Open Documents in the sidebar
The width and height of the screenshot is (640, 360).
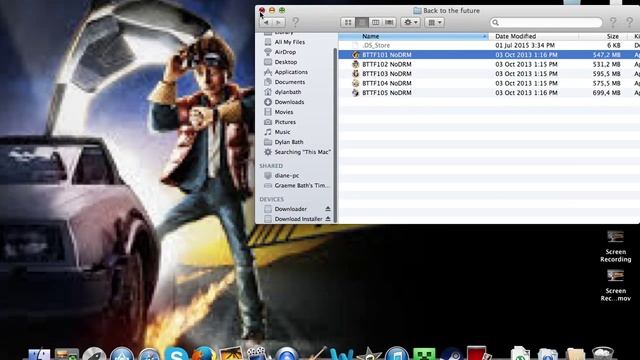tap(290, 82)
